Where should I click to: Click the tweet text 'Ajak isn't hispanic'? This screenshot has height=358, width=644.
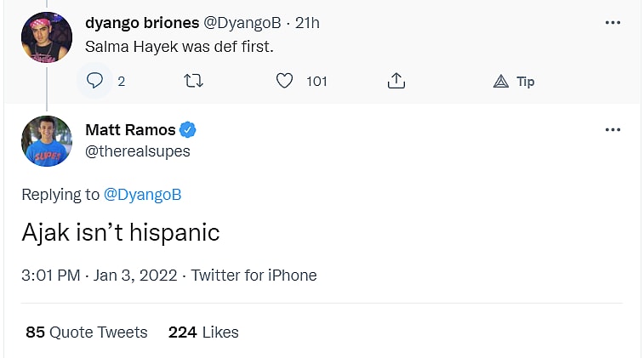click(x=121, y=232)
